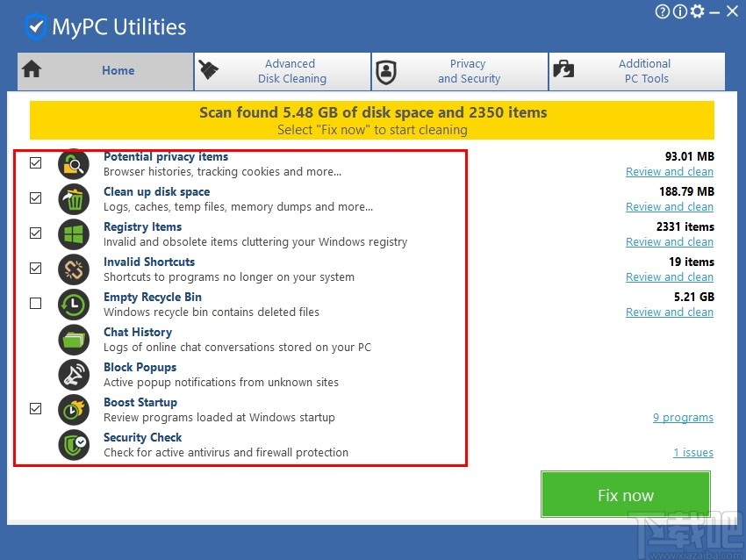This screenshot has width=746, height=560.
Task: Click the Empty Recycle Bin clock icon
Action: tap(74, 305)
